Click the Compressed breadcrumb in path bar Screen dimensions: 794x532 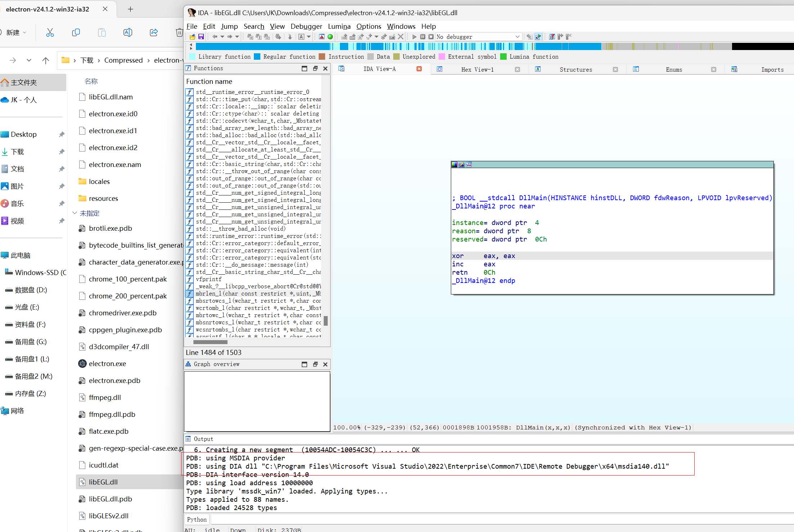point(124,60)
